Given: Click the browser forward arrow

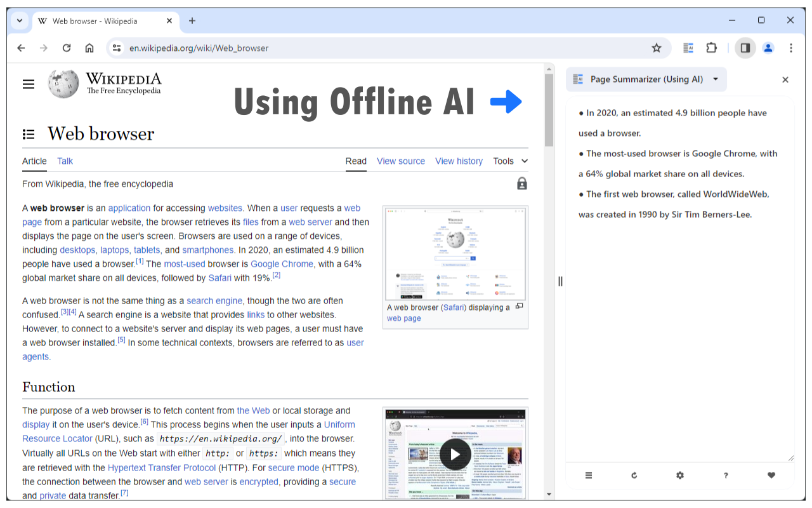Looking at the screenshot, I should click(x=44, y=48).
